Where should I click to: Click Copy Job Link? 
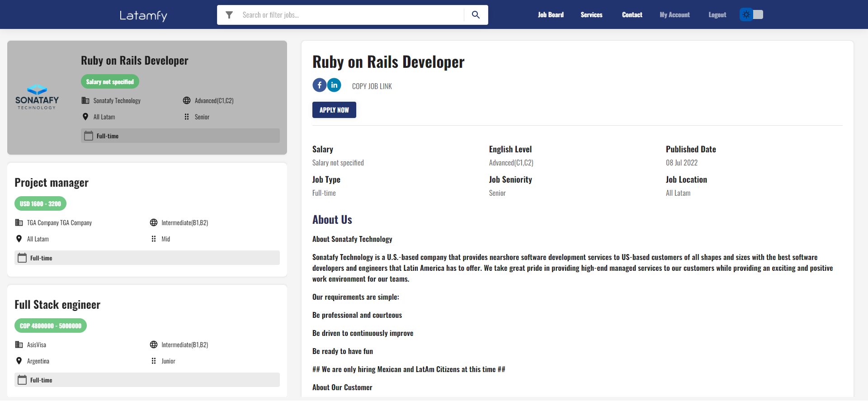[x=372, y=86]
